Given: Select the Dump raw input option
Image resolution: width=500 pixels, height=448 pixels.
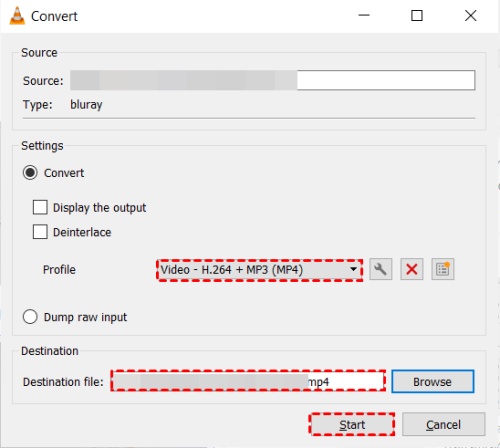Looking at the screenshot, I should 30,317.
